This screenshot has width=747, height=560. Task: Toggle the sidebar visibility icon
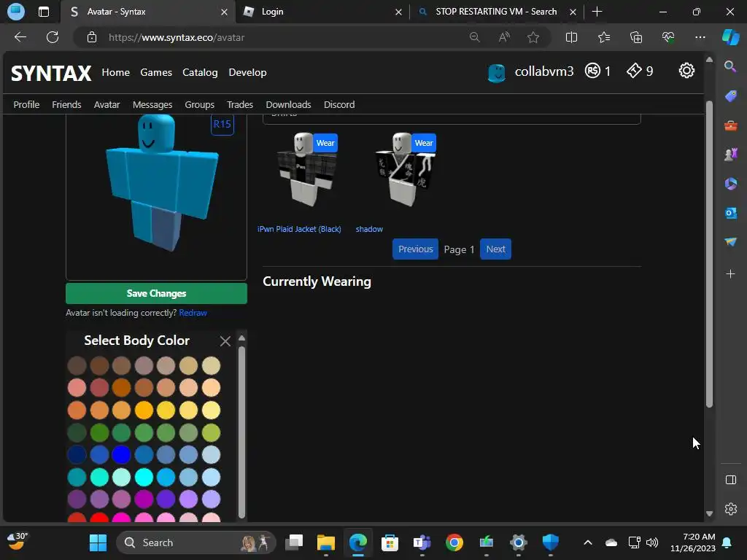point(730,480)
